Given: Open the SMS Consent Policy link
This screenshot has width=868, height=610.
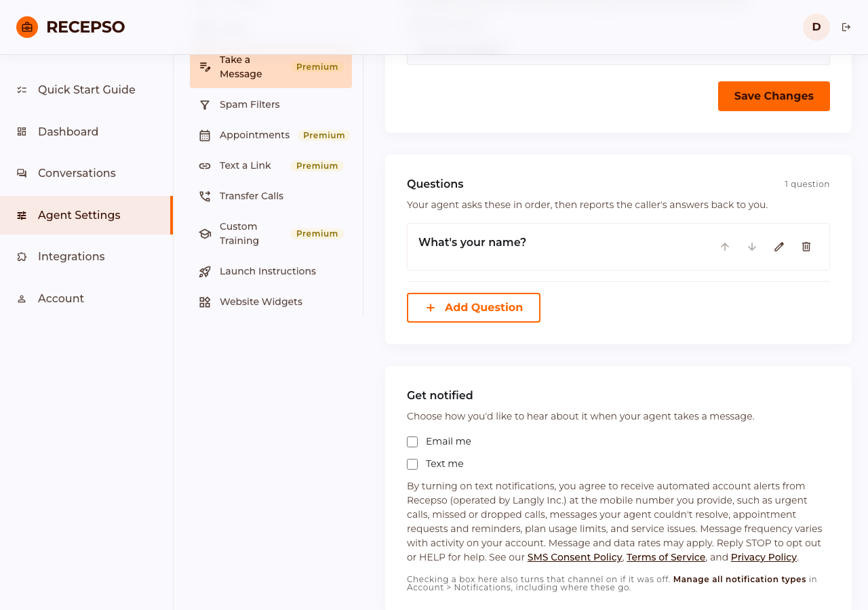Looking at the screenshot, I should 574,557.
